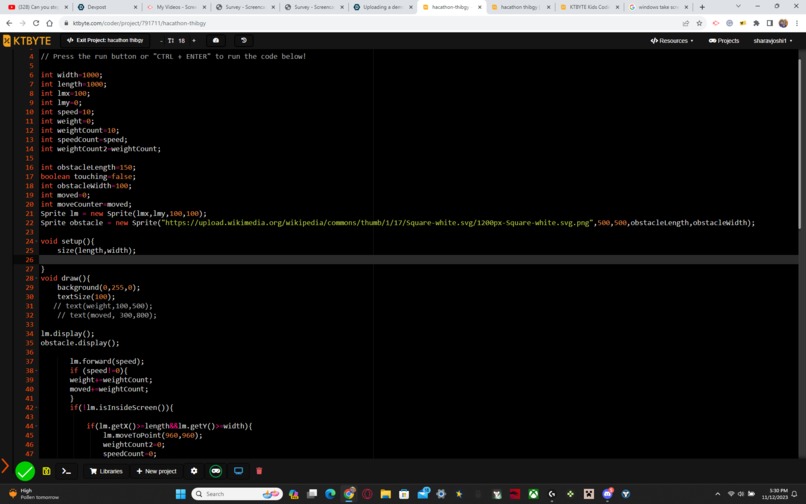Switch to the Devpost browser tab
Viewport: 806px width, 504px height.
(106, 7)
